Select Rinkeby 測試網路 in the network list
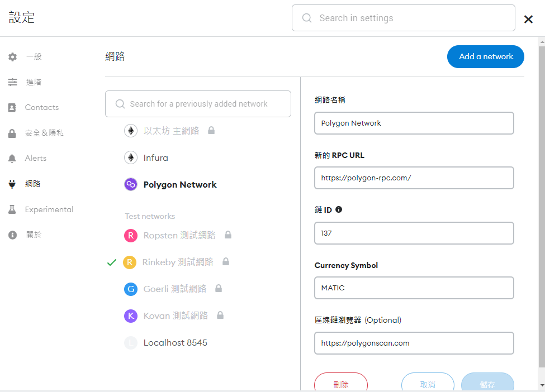The width and height of the screenshot is (545, 392). (178, 262)
